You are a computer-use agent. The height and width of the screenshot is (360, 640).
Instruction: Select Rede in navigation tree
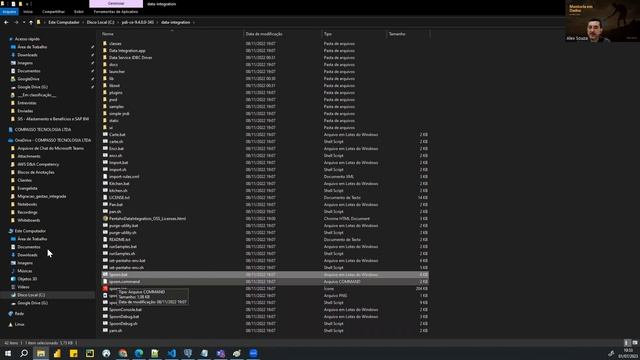(19, 314)
